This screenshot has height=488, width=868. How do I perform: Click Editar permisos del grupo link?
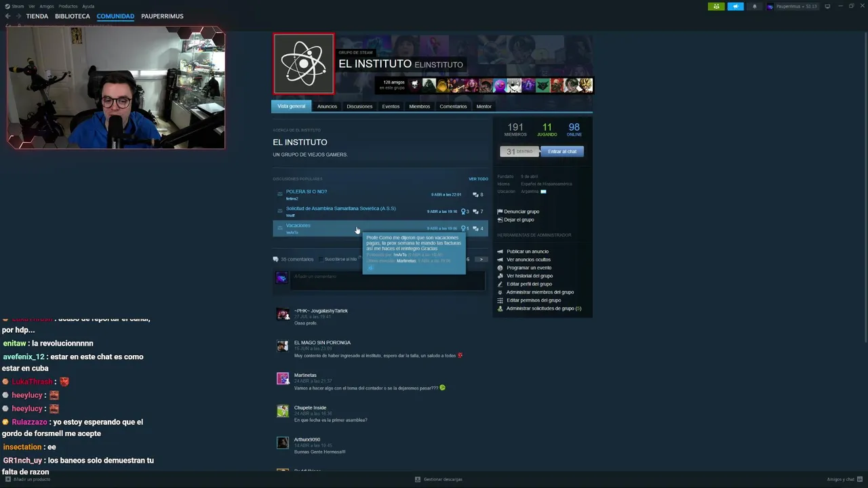(x=534, y=300)
